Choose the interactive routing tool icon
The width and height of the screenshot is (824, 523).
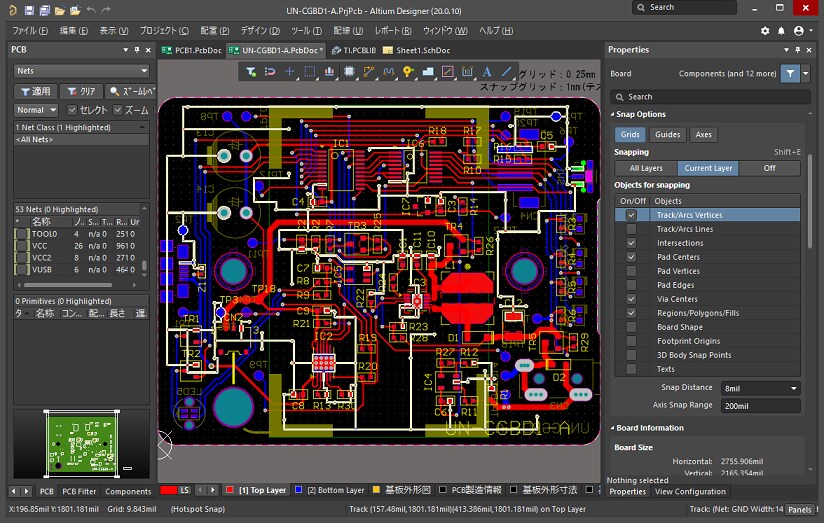(368, 71)
